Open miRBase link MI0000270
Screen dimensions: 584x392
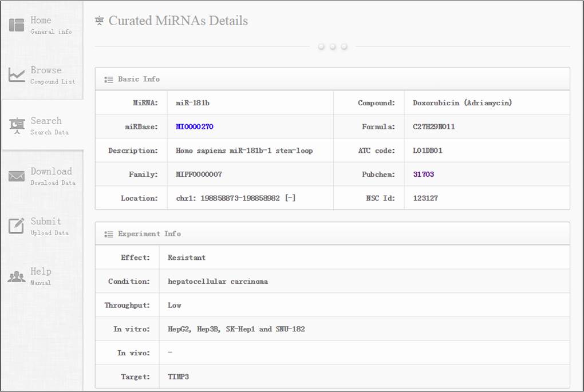tap(195, 126)
